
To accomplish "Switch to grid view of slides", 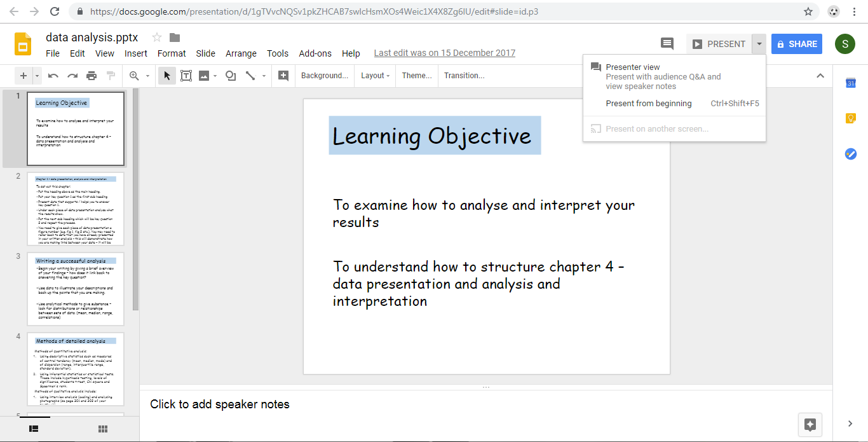I will coord(103,429).
